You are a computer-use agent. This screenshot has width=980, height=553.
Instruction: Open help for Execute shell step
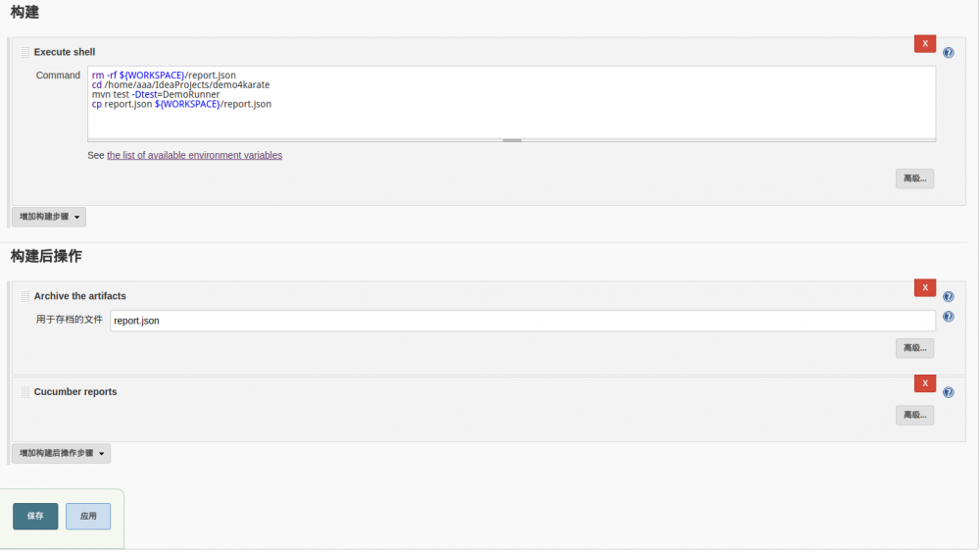948,53
